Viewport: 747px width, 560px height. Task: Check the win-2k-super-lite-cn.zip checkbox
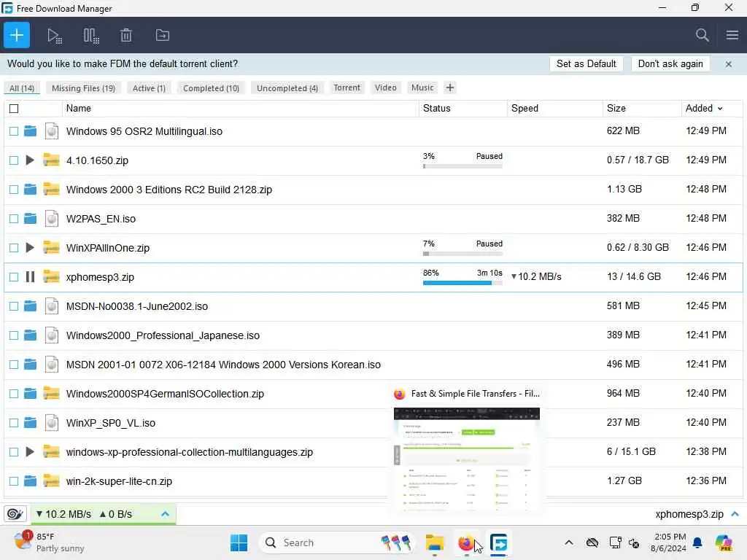coord(14,481)
